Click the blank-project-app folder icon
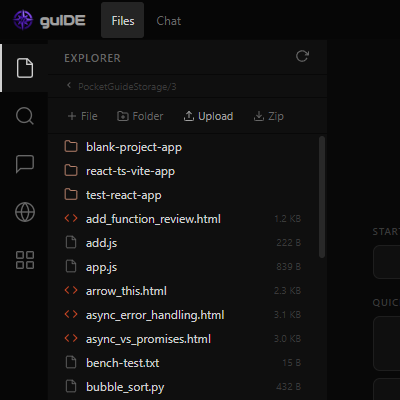400x400 pixels. point(71,147)
